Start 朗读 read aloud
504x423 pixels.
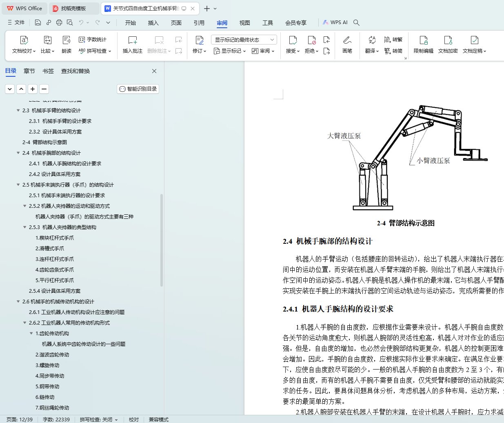[67, 45]
